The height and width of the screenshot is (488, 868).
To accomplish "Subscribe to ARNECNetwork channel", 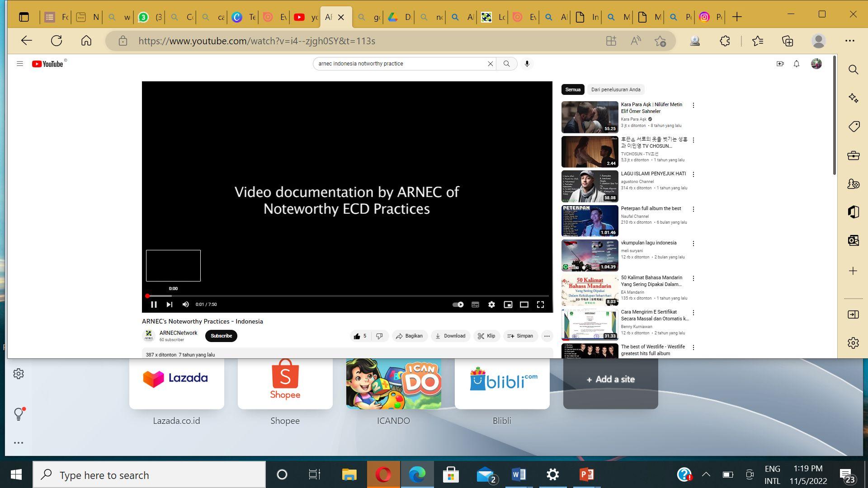I will (221, 336).
